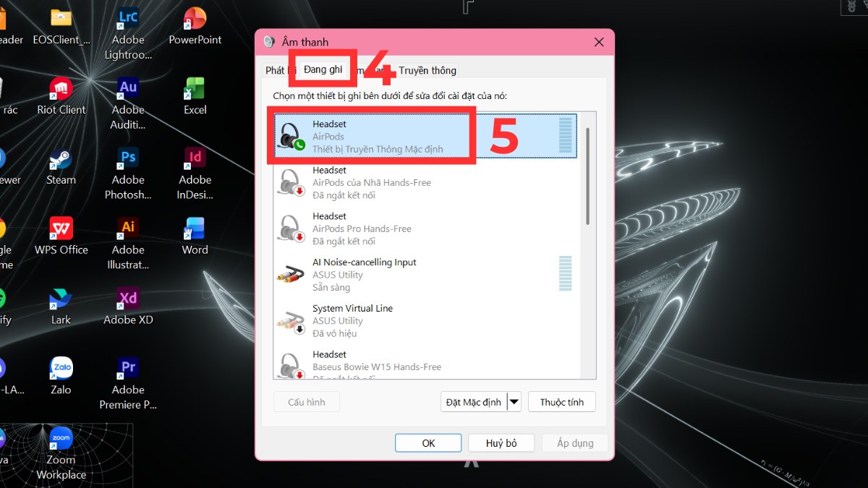Click the 'Đã vô hiệu' status text

[x=335, y=334]
